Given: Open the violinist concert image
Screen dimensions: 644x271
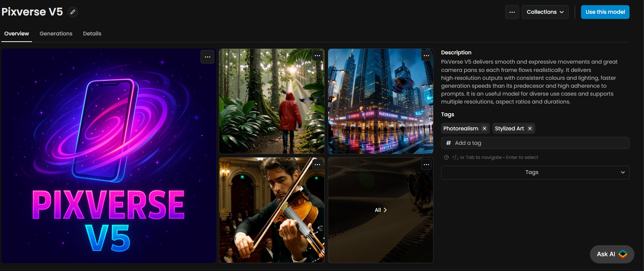Looking at the screenshot, I should [272, 210].
